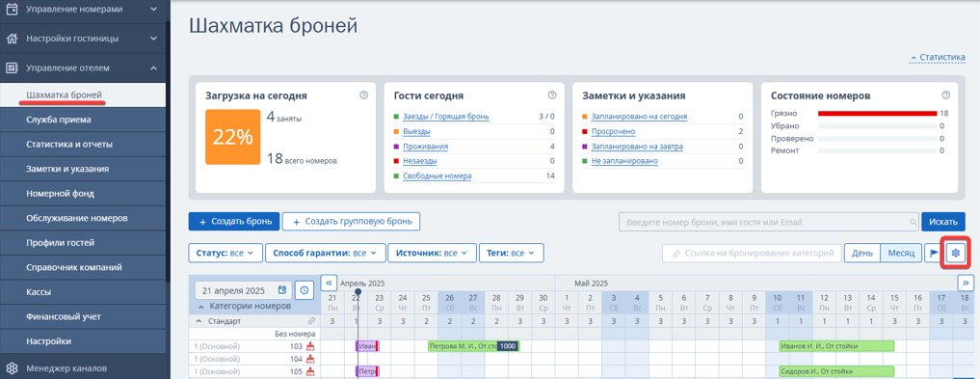
Task: Click cleaning status icon for room 105
Action: point(310,371)
